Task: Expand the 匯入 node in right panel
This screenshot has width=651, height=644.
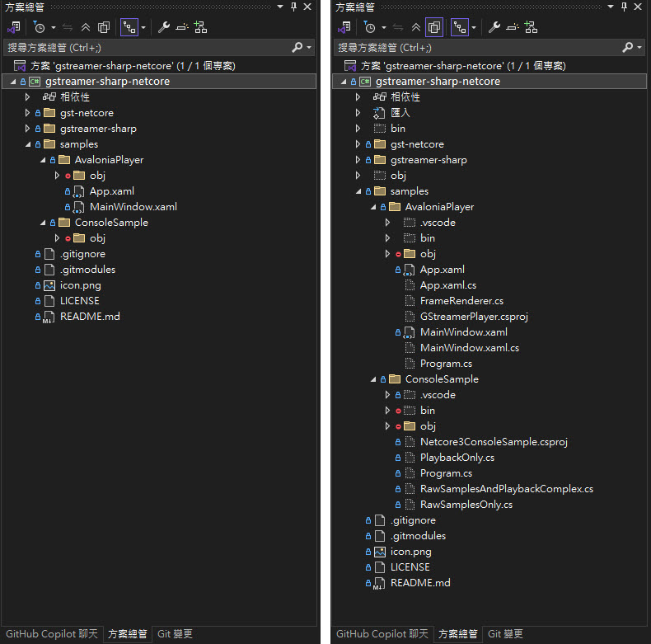Action: [358, 113]
